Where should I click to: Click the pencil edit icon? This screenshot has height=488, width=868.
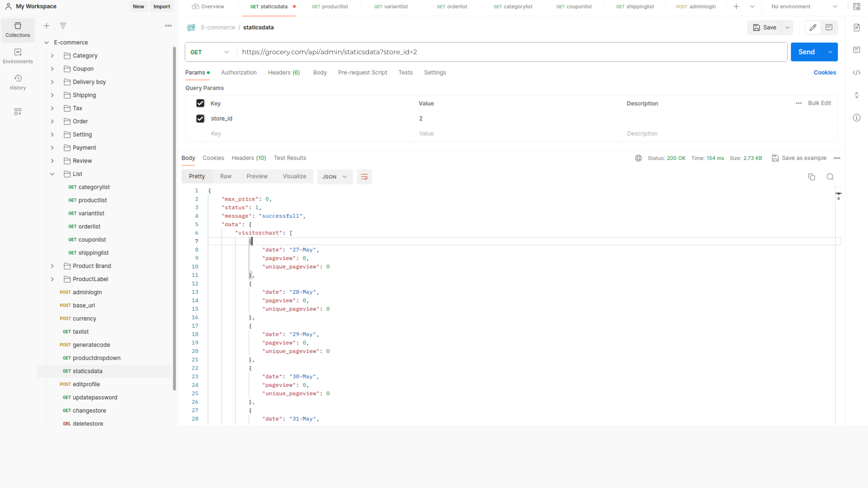(x=813, y=28)
